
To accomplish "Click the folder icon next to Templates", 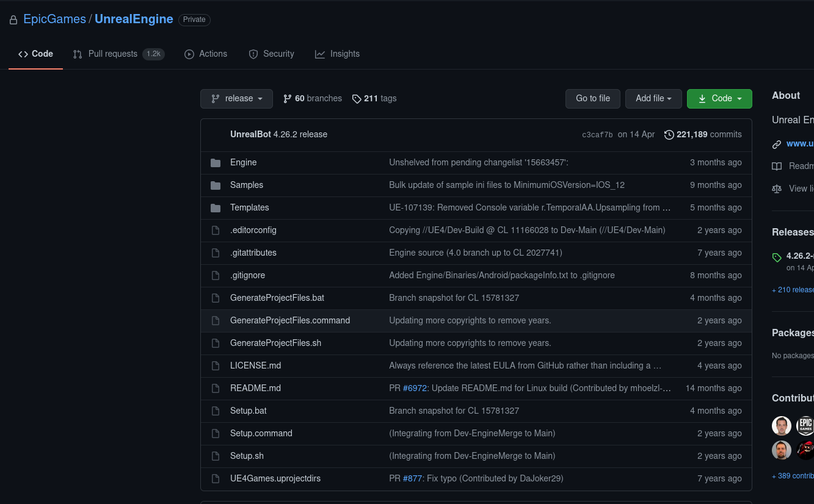I will [x=216, y=207].
